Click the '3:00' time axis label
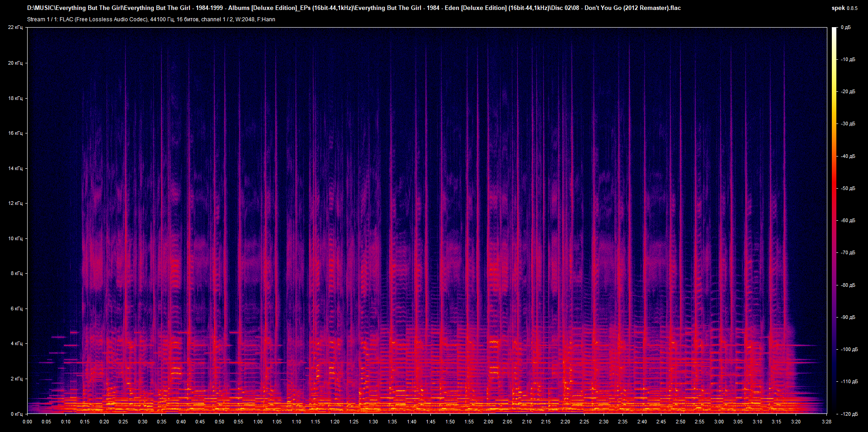Image resolution: width=868 pixels, height=432 pixels. 719,422
